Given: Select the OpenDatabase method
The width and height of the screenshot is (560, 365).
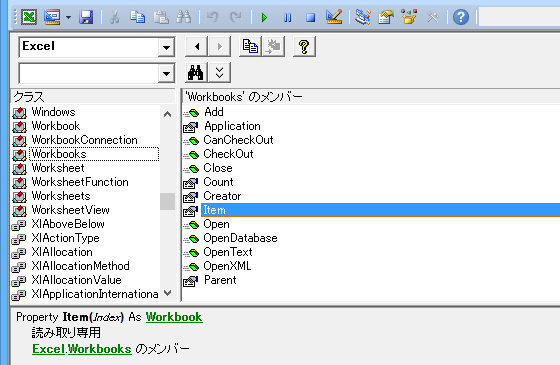Looking at the screenshot, I should coord(240,238).
